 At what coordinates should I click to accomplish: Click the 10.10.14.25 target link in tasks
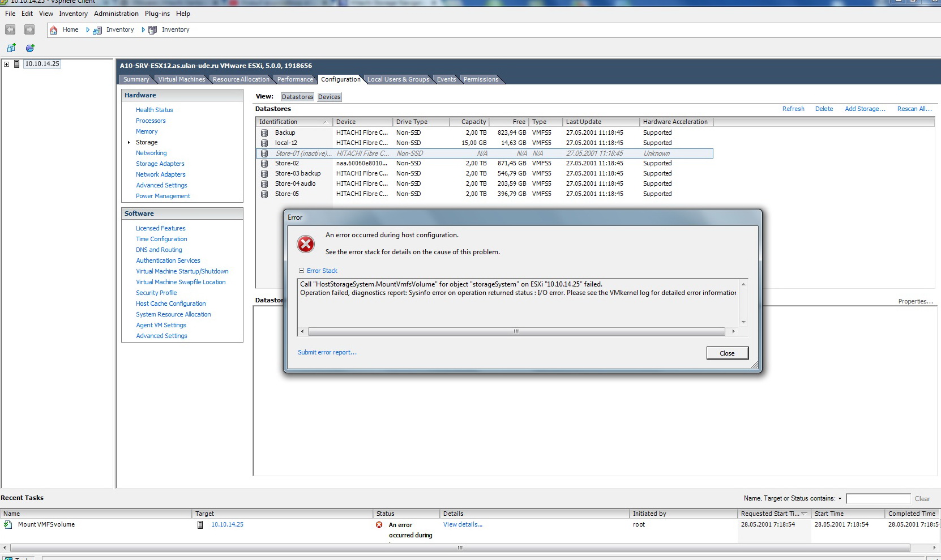(227, 525)
